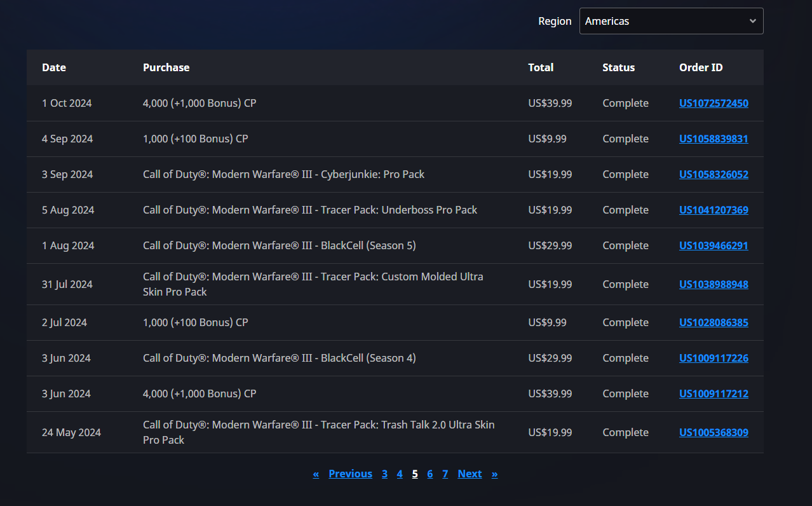Select the 1 Oct 2024 date cell
The image size is (812, 506).
click(67, 103)
